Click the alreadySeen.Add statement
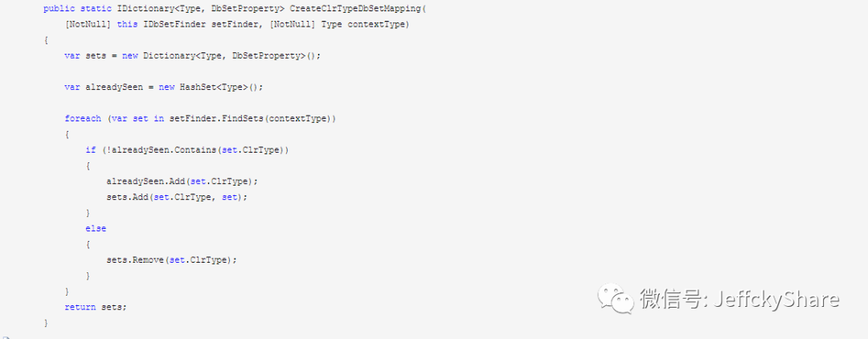The image size is (868, 339). coord(182,181)
